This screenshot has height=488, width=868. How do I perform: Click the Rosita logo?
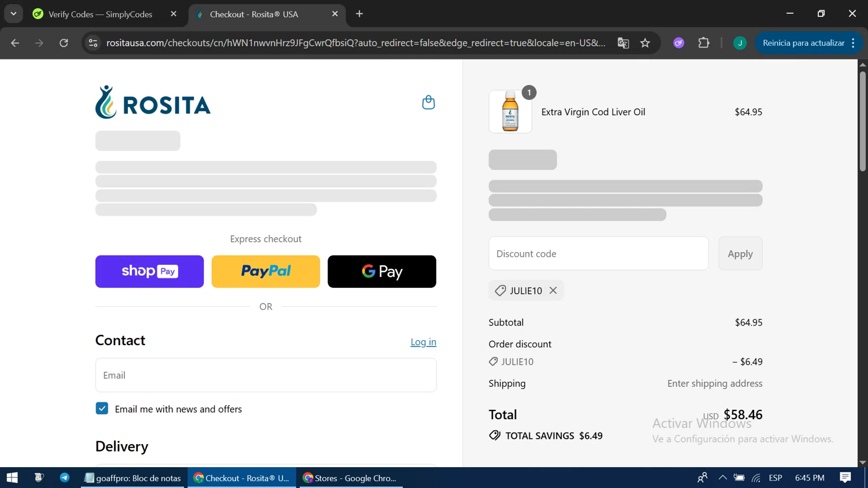point(153,102)
